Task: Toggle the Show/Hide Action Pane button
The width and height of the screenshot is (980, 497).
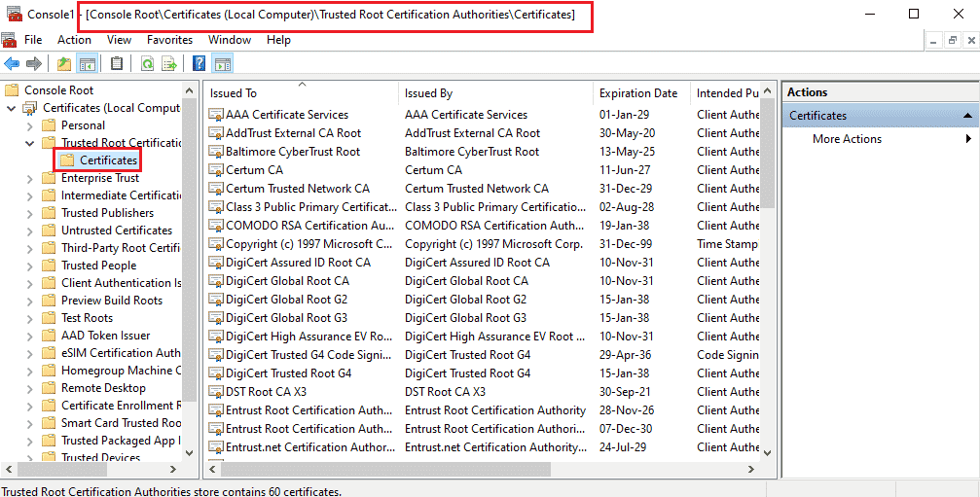Action: click(223, 63)
